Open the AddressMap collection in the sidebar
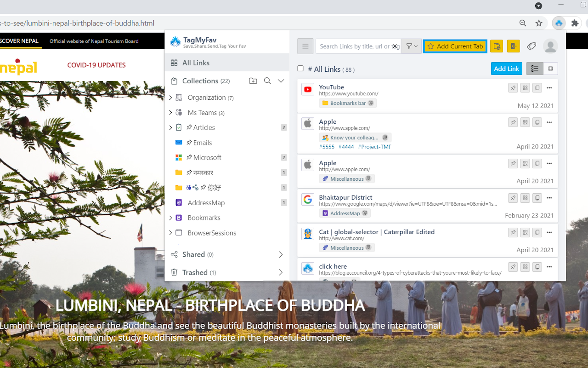588x368 pixels. pyautogui.click(x=206, y=203)
